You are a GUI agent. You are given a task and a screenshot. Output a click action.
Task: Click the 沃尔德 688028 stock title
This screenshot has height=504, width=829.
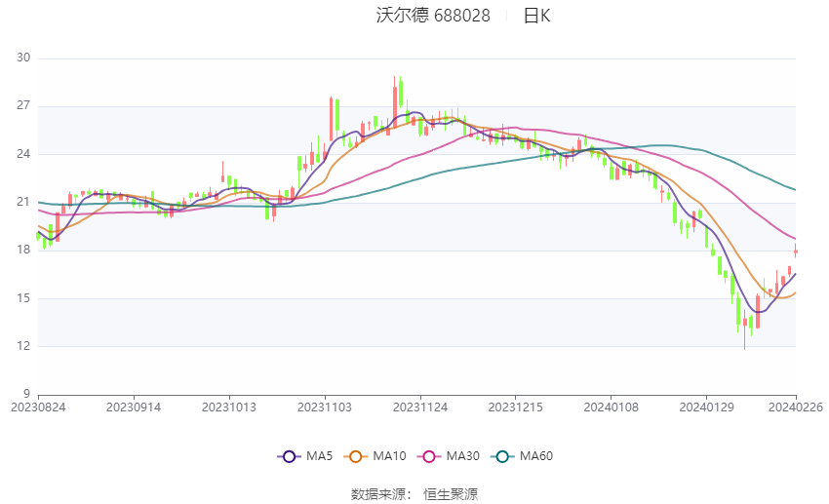(x=434, y=16)
